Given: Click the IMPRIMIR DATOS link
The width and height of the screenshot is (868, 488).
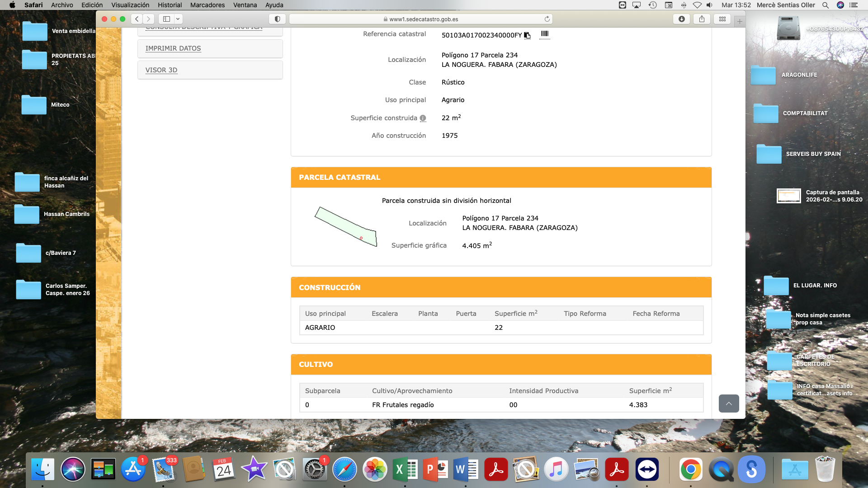Looking at the screenshot, I should point(173,48).
